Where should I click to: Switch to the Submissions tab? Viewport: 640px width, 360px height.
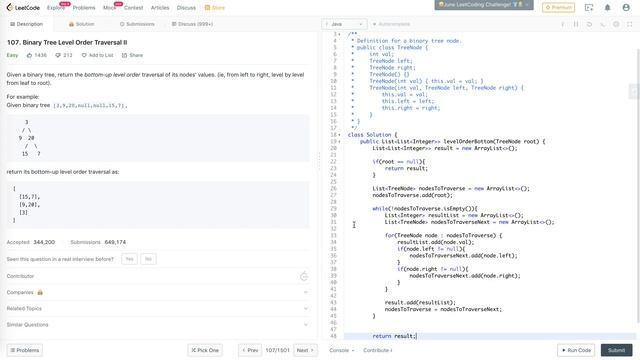pyautogui.click(x=137, y=24)
